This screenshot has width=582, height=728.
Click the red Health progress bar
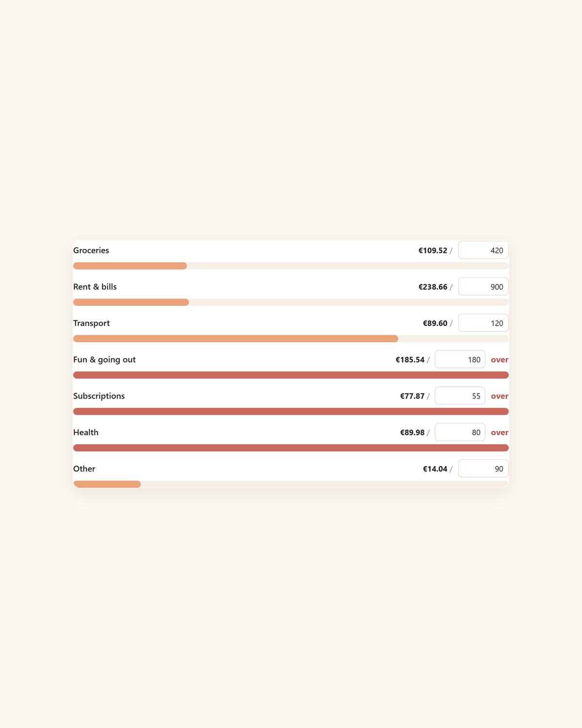(x=291, y=448)
